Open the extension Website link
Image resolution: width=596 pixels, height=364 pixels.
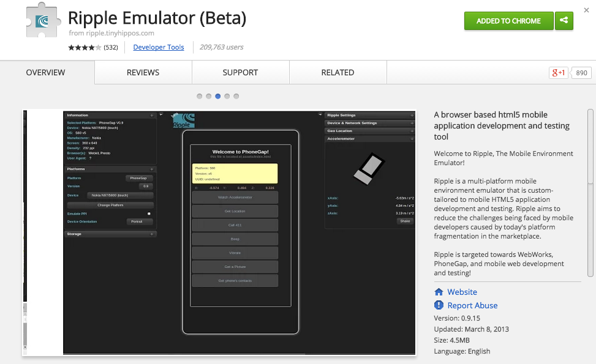462,292
